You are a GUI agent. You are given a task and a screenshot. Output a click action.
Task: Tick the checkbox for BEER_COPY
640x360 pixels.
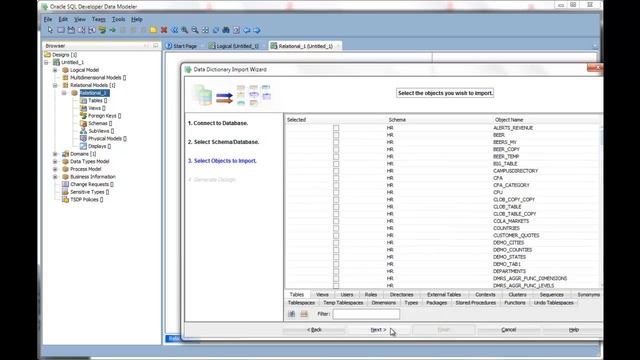[336, 149]
